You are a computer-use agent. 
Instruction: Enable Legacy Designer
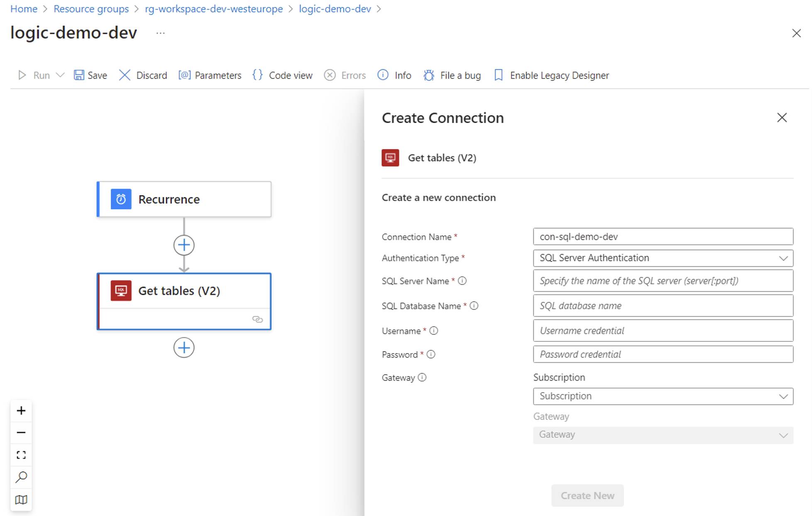551,75
